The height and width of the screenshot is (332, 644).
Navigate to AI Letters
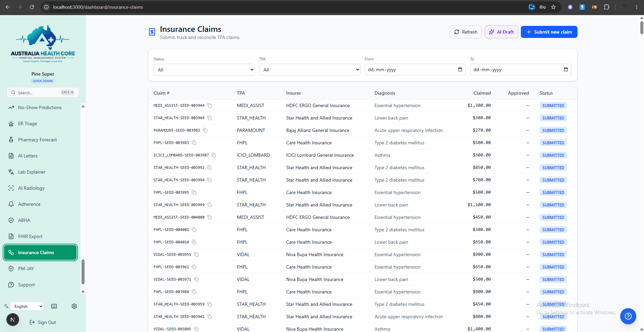coord(40,156)
